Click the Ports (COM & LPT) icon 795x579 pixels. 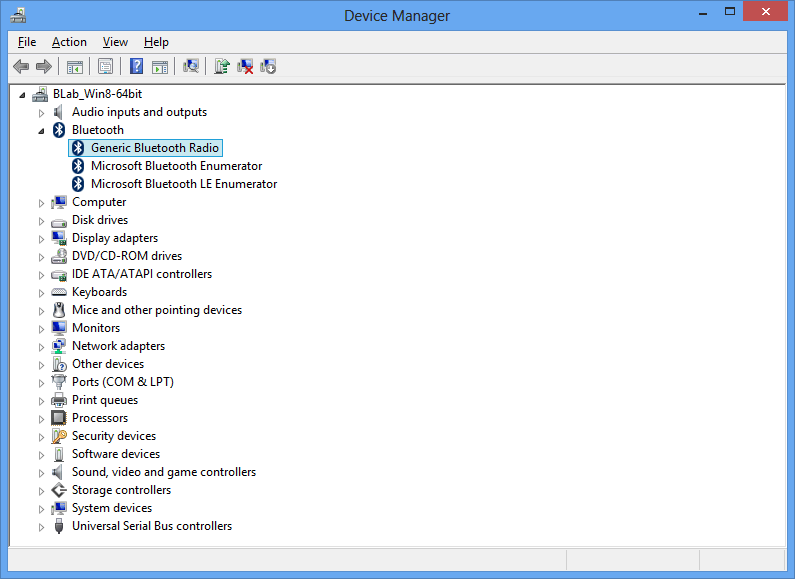[x=59, y=382]
